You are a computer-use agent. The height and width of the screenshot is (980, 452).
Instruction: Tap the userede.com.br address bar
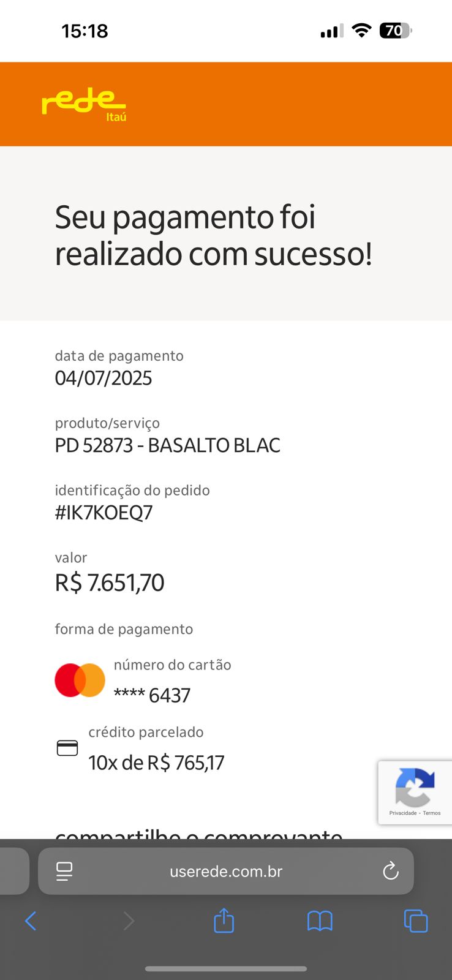tap(226, 871)
